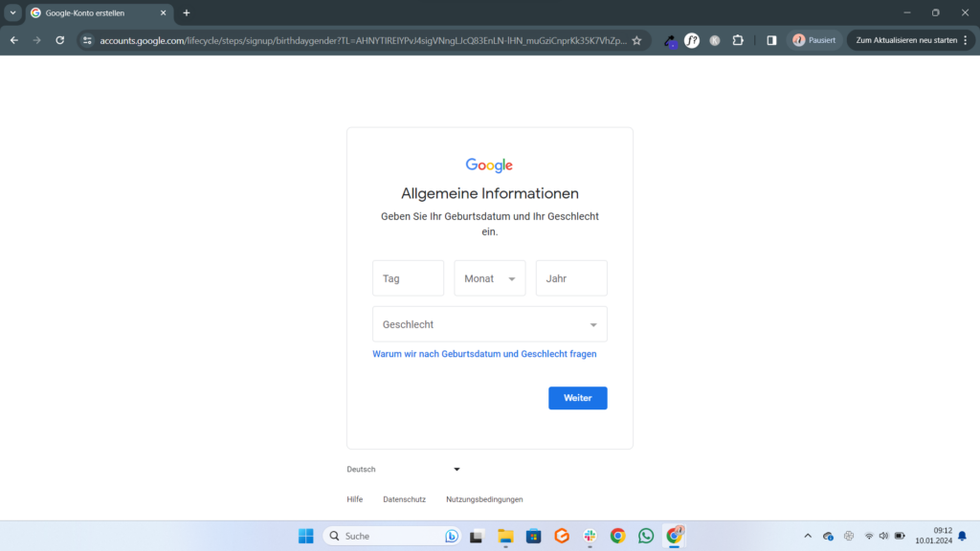Click the Windows Start button
980x551 pixels.
(305, 536)
